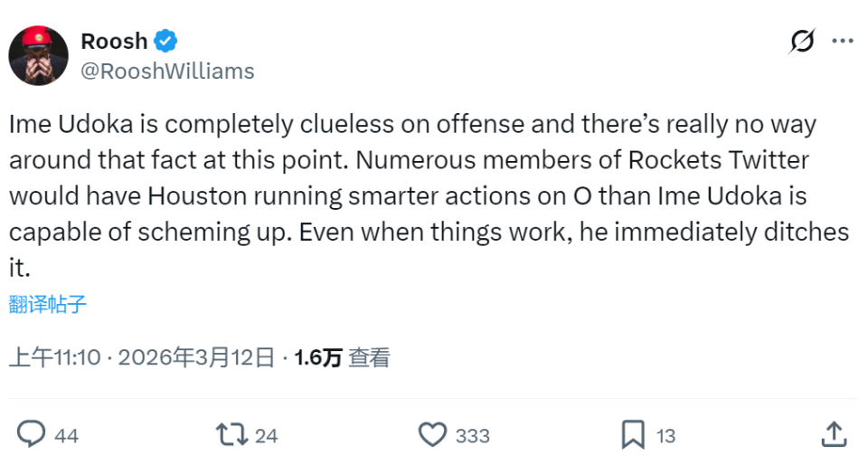Like the post with the heart icon
Viewport: 868px width, 465px height.
click(x=433, y=435)
